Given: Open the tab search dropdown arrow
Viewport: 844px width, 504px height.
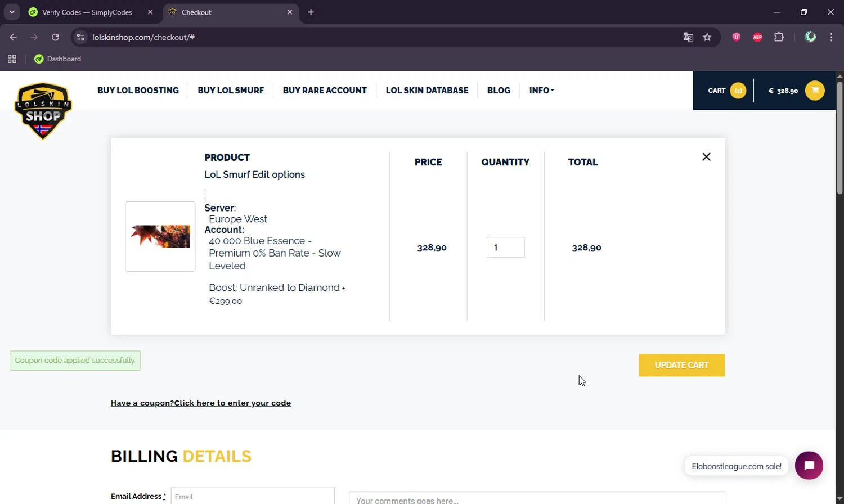Looking at the screenshot, I should [x=12, y=12].
